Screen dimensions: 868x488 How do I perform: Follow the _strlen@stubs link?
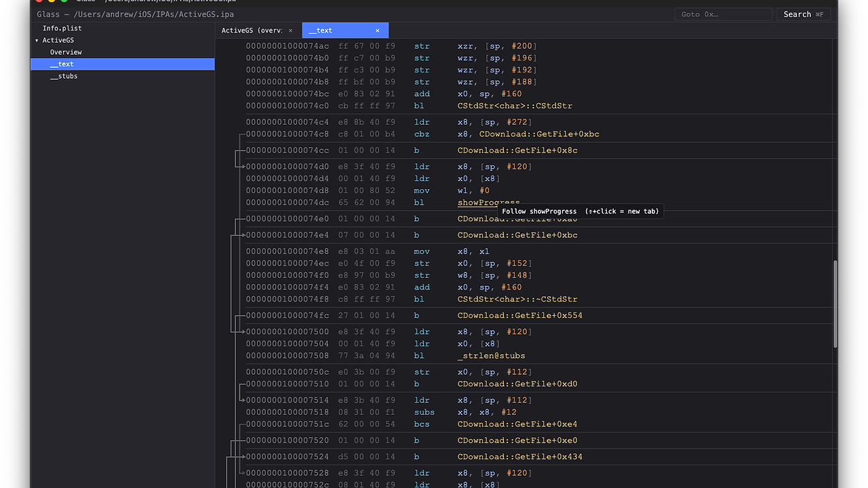click(x=491, y=355)
